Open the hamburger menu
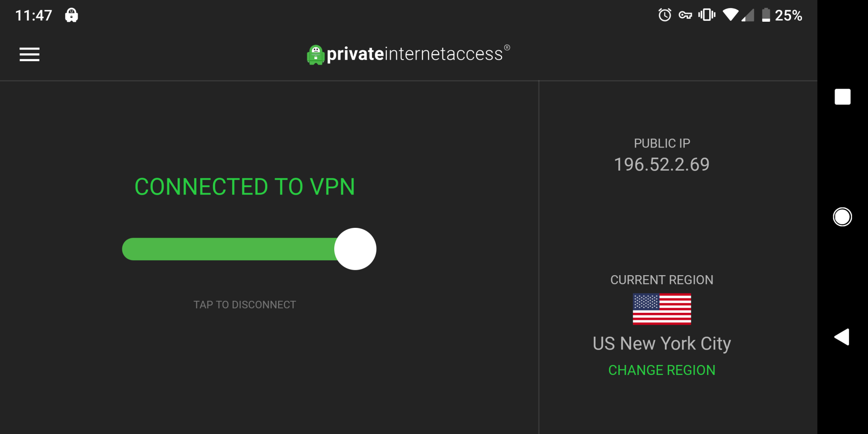Screen dimensions: 868x434 point(30,54)
